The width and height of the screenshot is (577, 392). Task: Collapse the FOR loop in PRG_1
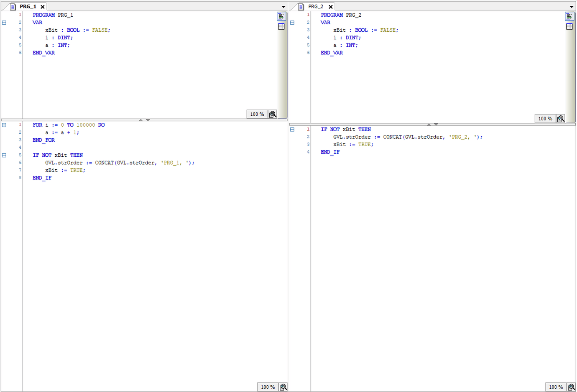(x=4, y=125)
